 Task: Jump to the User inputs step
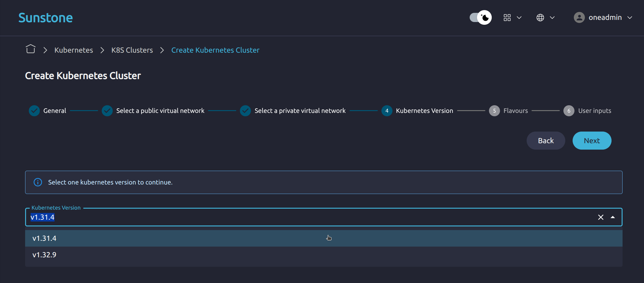pyautogui.click(x=595, y=111)
